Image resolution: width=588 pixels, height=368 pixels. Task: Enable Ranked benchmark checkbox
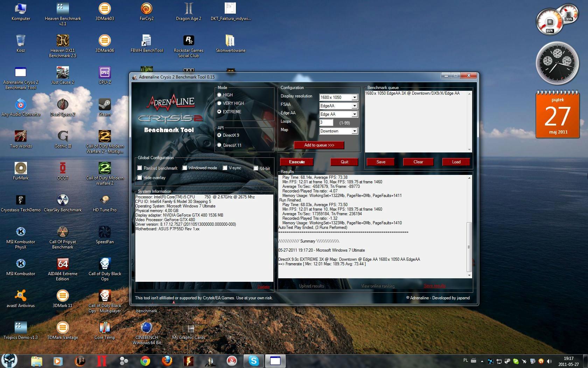pos(140,168)
